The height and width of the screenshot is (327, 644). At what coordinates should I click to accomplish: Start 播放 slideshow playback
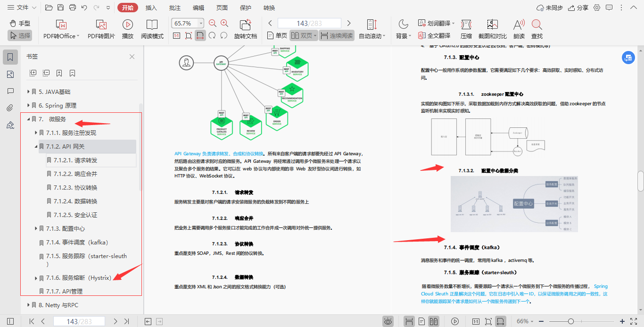(x=128, y=28)
